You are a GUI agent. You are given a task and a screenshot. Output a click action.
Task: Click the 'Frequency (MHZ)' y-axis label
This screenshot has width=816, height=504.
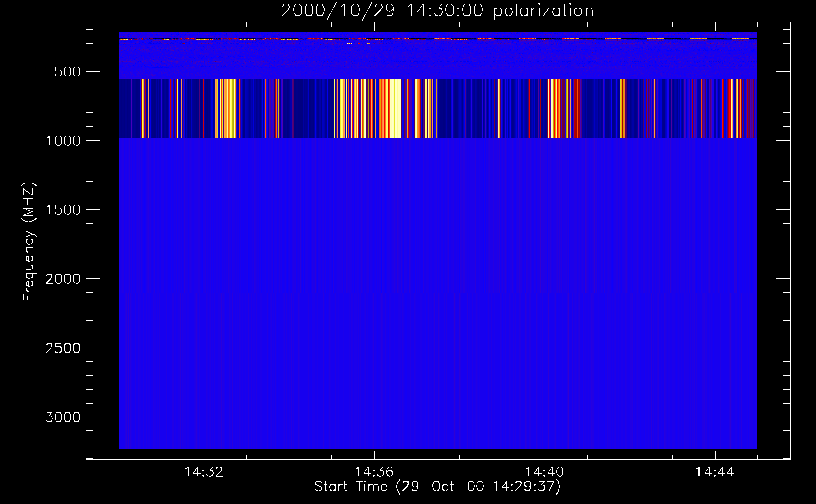(29, 242)
